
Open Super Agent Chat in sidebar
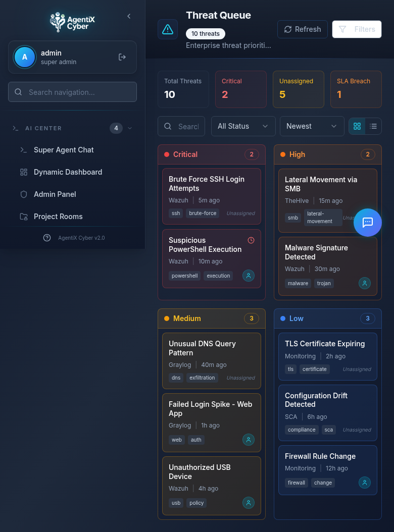pos(64,150)
